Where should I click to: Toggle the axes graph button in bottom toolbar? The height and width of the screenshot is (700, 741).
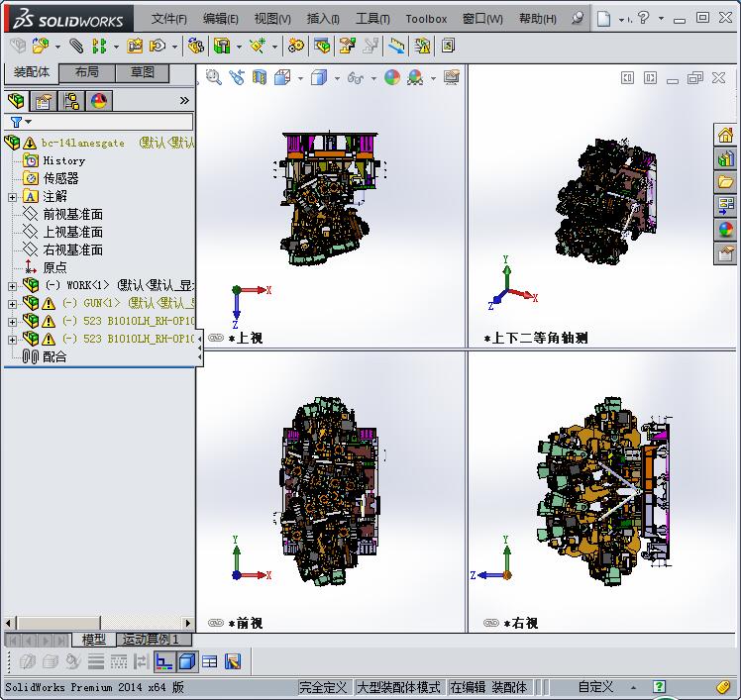tap(164, 661)
